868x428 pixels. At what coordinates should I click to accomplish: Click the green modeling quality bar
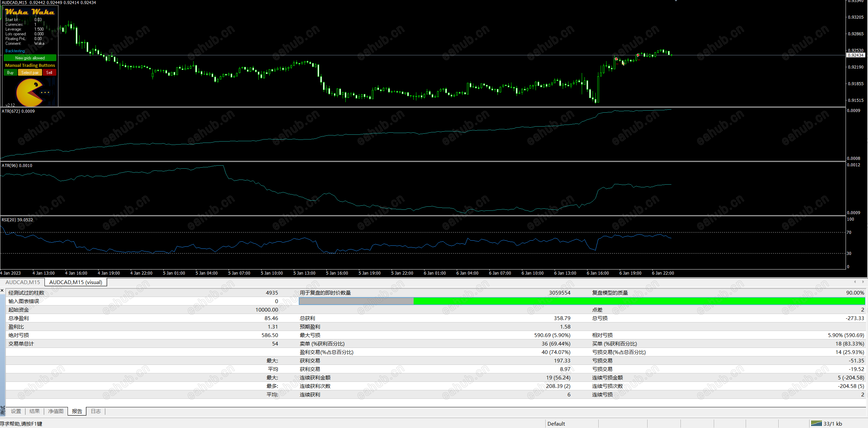pos(638,301)
